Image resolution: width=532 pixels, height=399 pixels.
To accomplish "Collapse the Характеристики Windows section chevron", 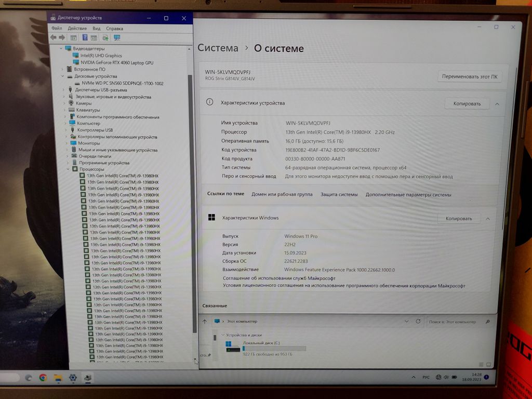I will [x=488, y=219].
